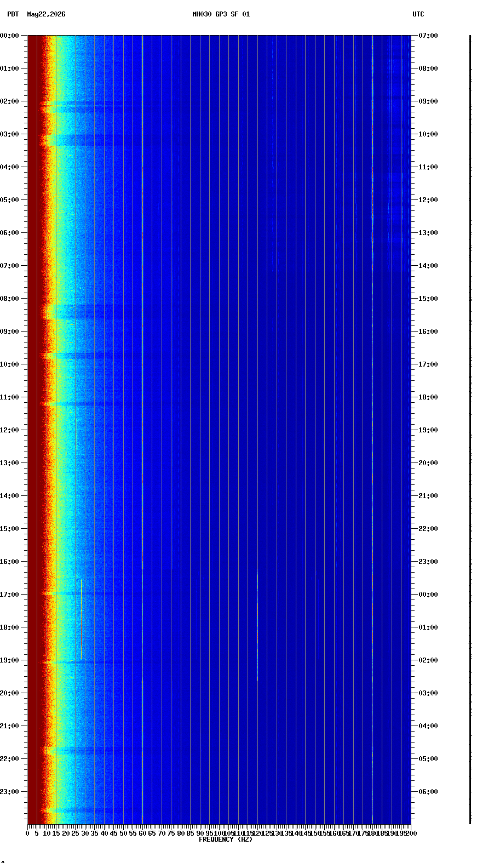
Task: Click the seismogram trace strip at far right
Action: (x=470, y=430)
